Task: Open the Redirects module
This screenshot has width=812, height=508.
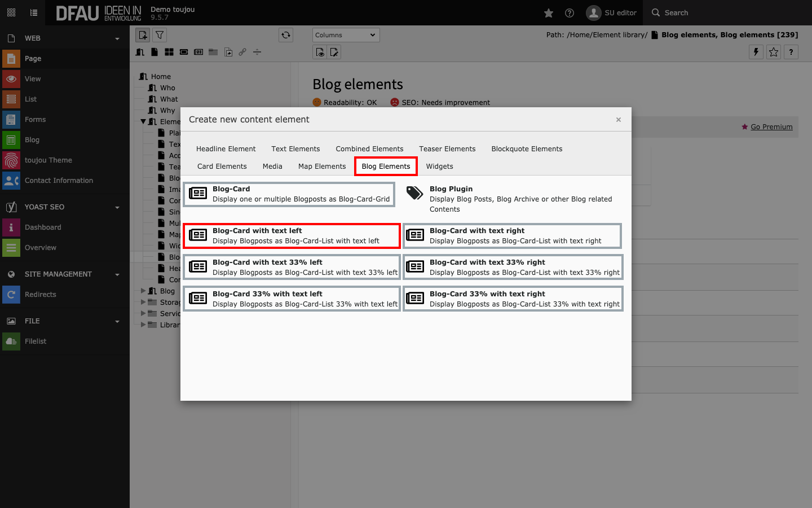Action: pyautogui.click(x=41, y=295)
